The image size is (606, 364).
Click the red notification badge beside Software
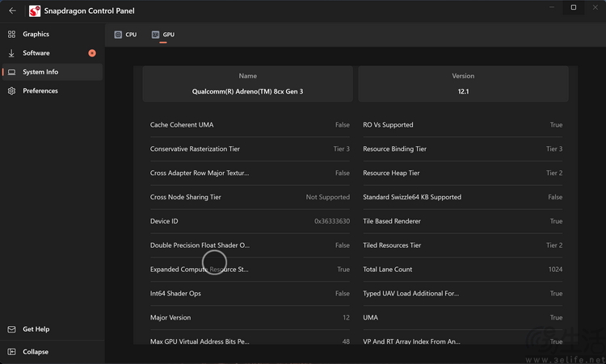(x=92, y=53)
